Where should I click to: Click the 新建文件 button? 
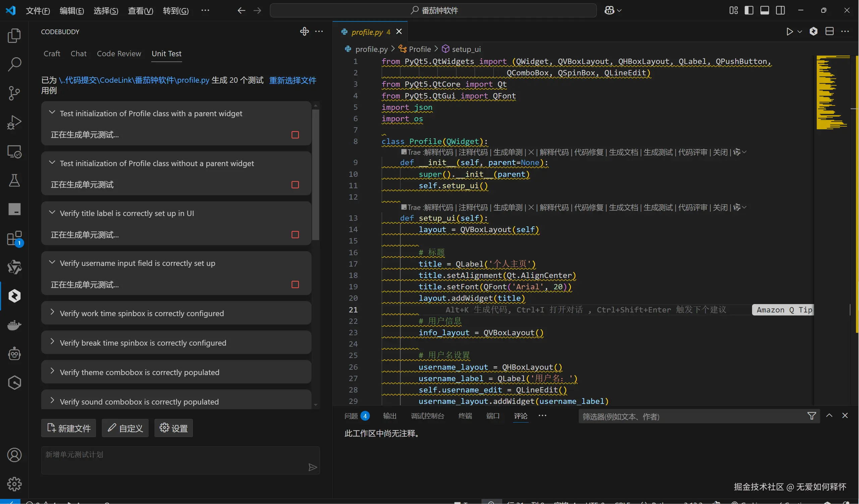coord(68,428)
